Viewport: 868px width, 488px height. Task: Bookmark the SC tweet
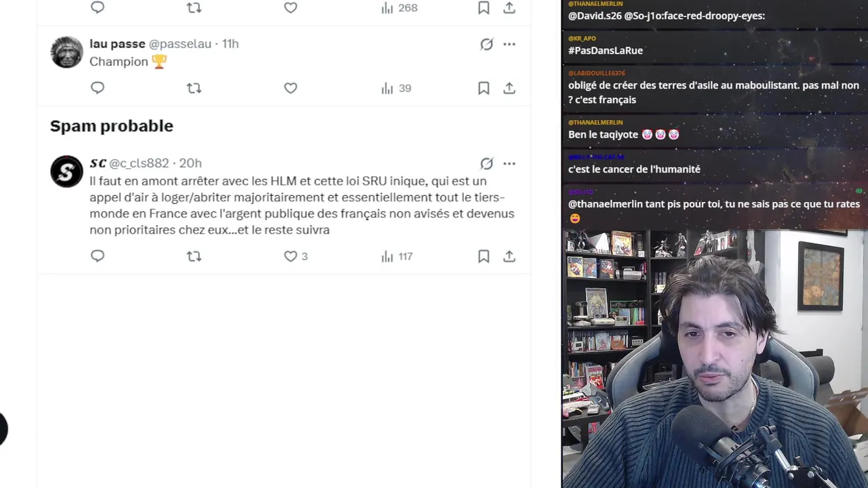click(484, 256)
